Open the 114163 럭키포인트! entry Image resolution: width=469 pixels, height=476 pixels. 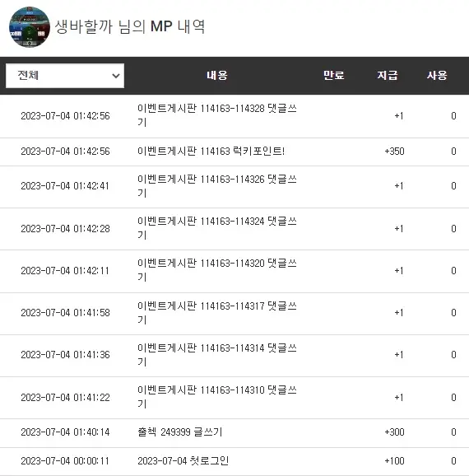click(x=211, y=151)
